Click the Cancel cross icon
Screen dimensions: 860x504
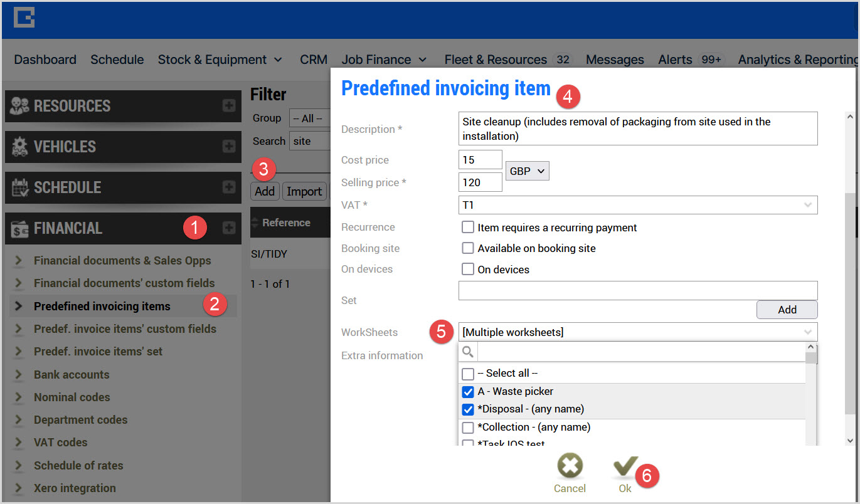click(570, 467)
